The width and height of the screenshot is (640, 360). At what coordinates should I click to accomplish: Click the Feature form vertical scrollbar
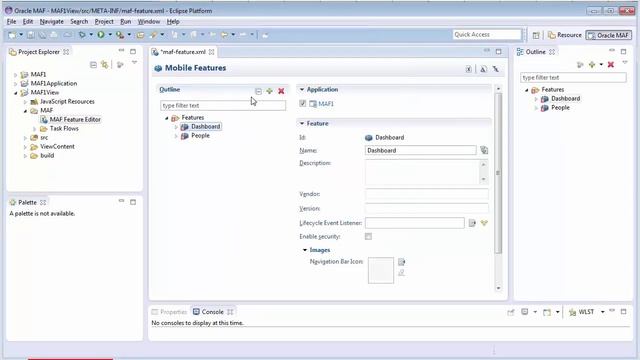point(498,173)
